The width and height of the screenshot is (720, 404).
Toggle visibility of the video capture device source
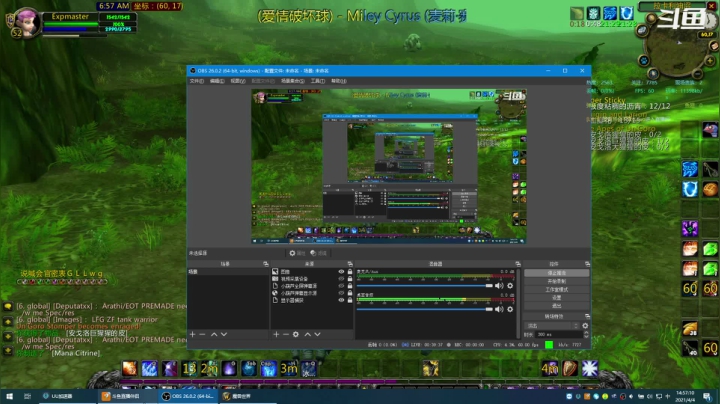coord(341,279)
